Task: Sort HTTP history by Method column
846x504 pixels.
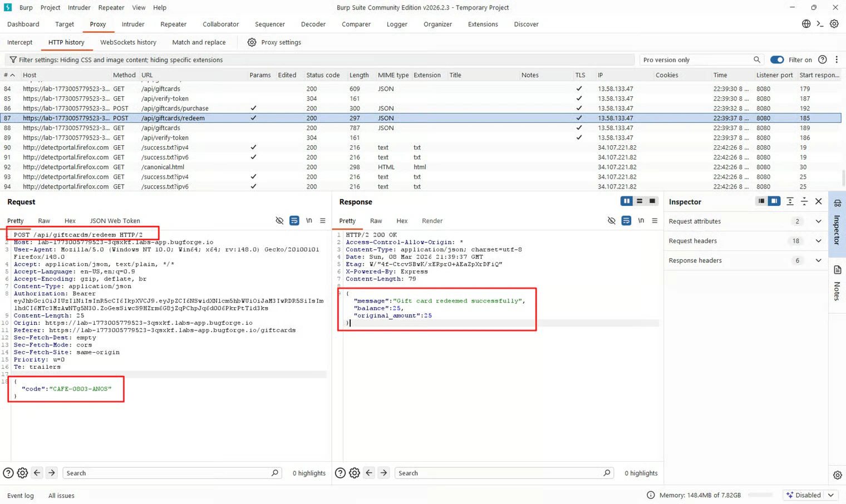Action: pos(124,75)
